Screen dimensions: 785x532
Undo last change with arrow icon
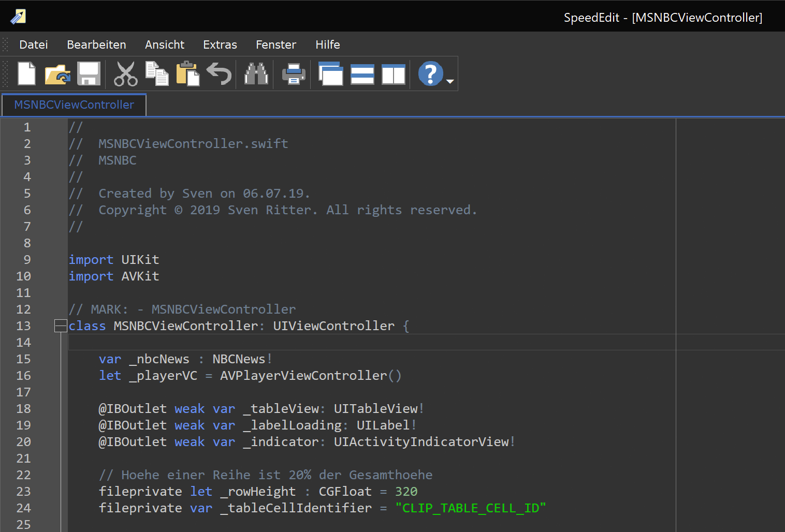[219, 73]
